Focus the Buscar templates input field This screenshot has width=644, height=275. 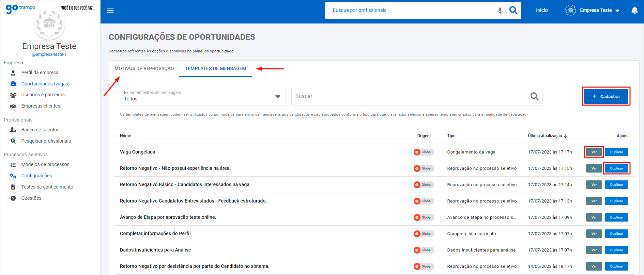click(x=409, y=97)
